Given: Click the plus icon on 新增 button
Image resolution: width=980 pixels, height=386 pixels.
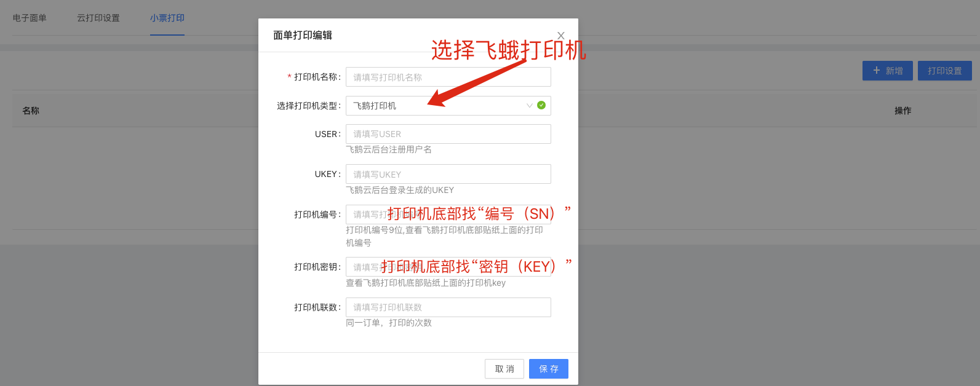Looking at the screenshot, I should (x=877, y=71).
